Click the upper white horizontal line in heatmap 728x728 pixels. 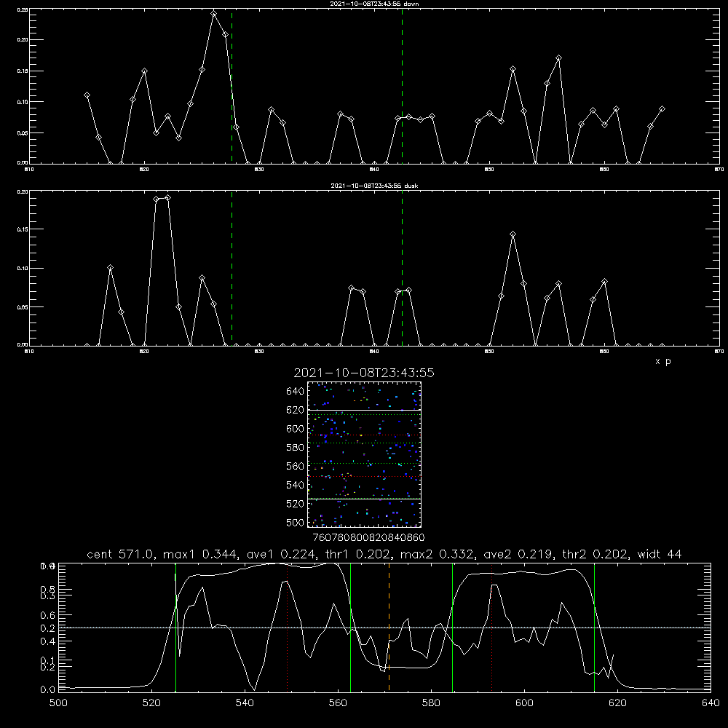[x=365, y=410]
